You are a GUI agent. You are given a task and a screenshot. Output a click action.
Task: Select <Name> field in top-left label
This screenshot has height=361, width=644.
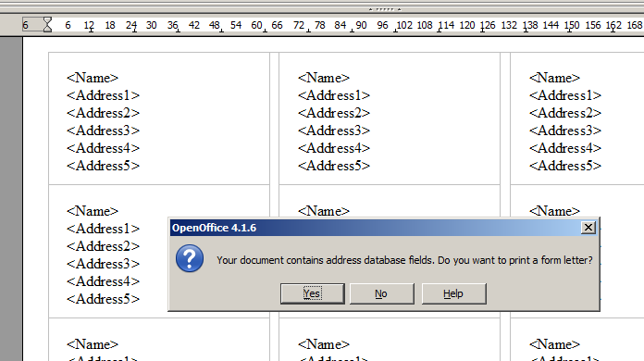[x=93, y=78]
